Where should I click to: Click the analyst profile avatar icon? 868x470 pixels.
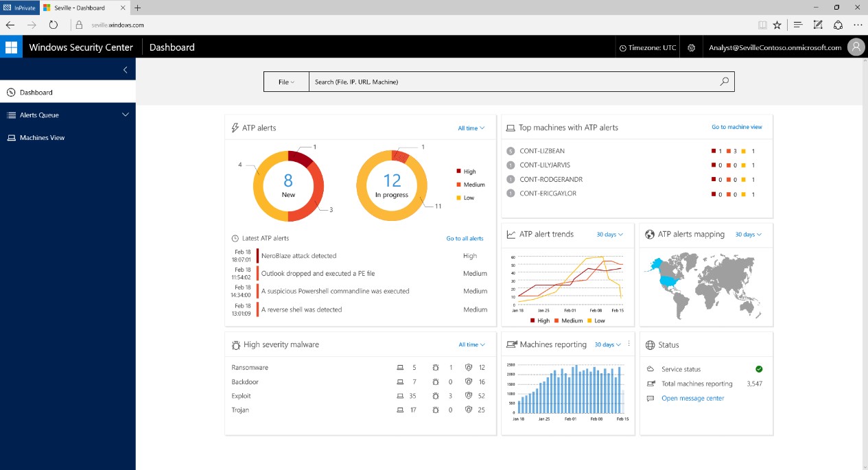click(x=856, y=47)
